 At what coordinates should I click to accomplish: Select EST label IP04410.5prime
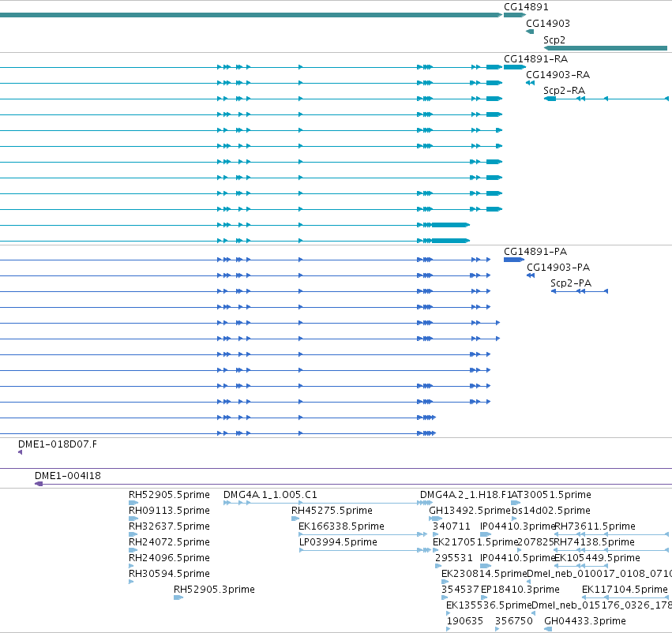[518, 558]
